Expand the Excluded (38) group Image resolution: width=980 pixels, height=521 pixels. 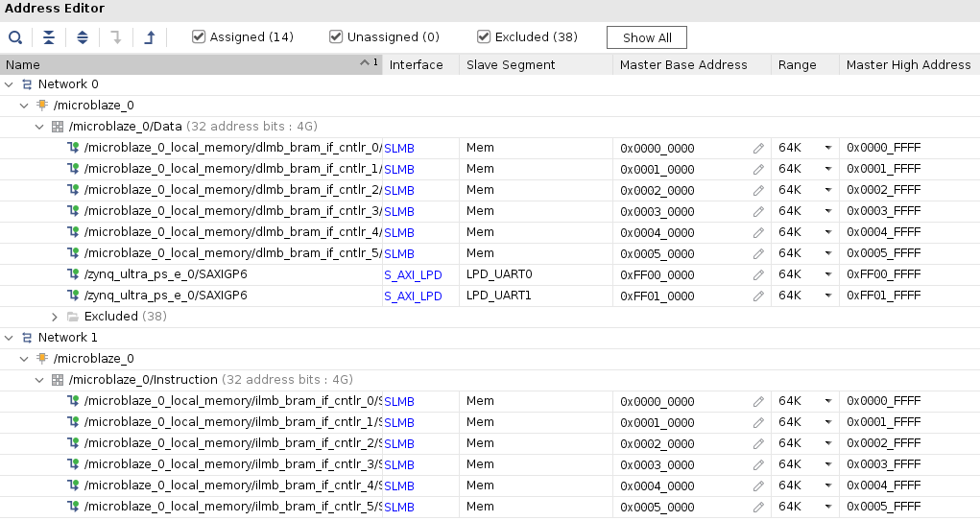(55, 317)
